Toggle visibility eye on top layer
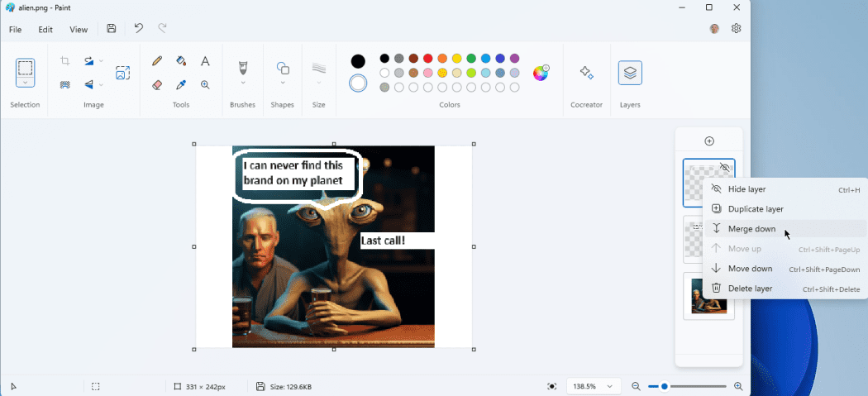Image resolution: width=868 pixels, height=396 pixels. (x=724, y=168)
